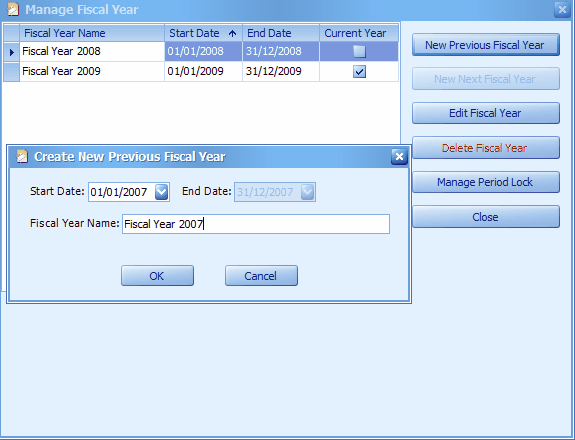
Task: Open the disabled End Date dropdown
Action: [307, 192]
